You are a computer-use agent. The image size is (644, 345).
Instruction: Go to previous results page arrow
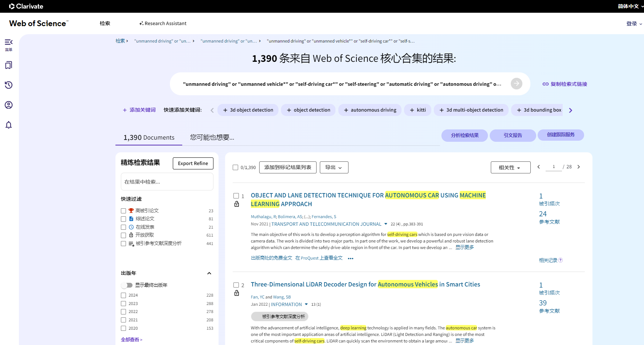pos(539,167)
